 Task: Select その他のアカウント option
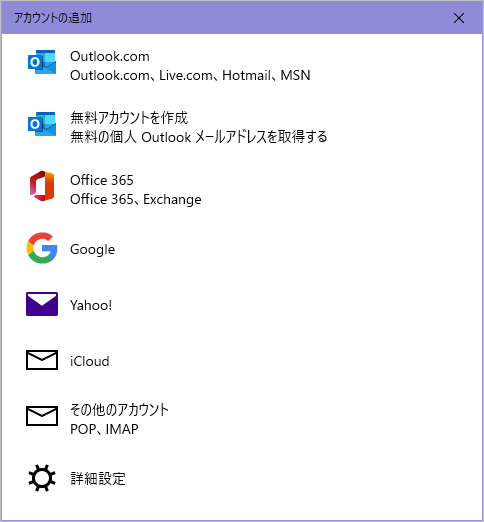119,410
